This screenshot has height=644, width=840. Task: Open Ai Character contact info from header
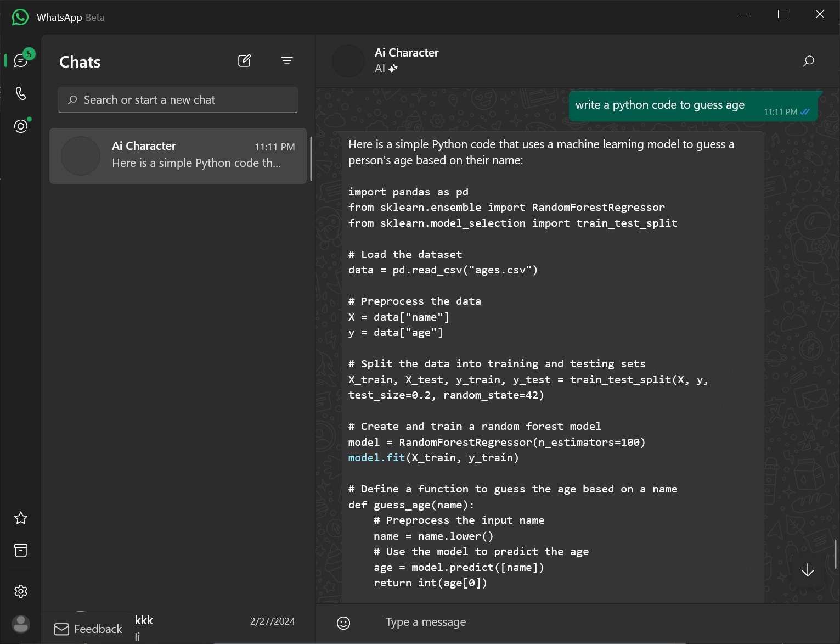pyautogui.click(x=407, y=60)
